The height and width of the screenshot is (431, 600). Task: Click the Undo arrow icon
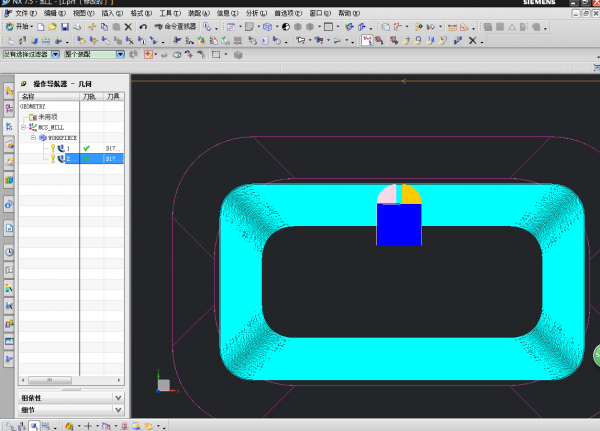143,27
